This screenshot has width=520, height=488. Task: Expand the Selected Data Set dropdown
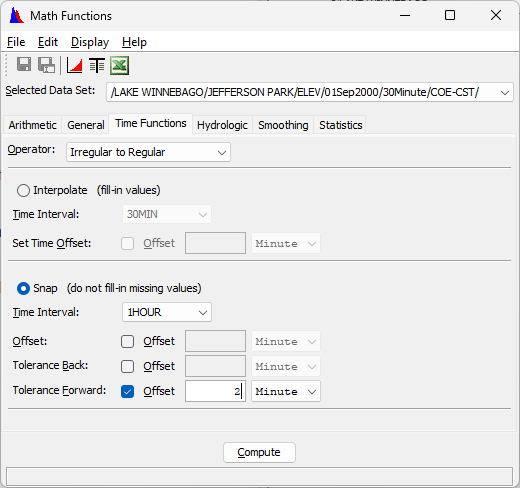(310, 92)
